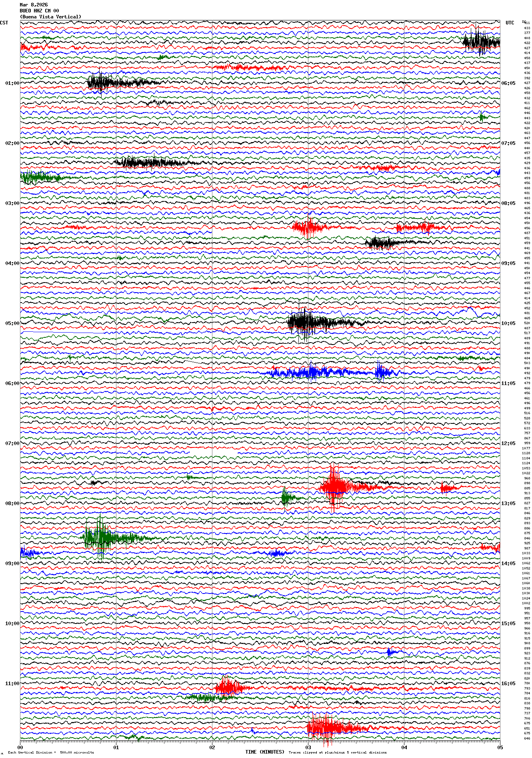
Task: Select the 13:05 UTC time label
Action: [x=508, y=503]
